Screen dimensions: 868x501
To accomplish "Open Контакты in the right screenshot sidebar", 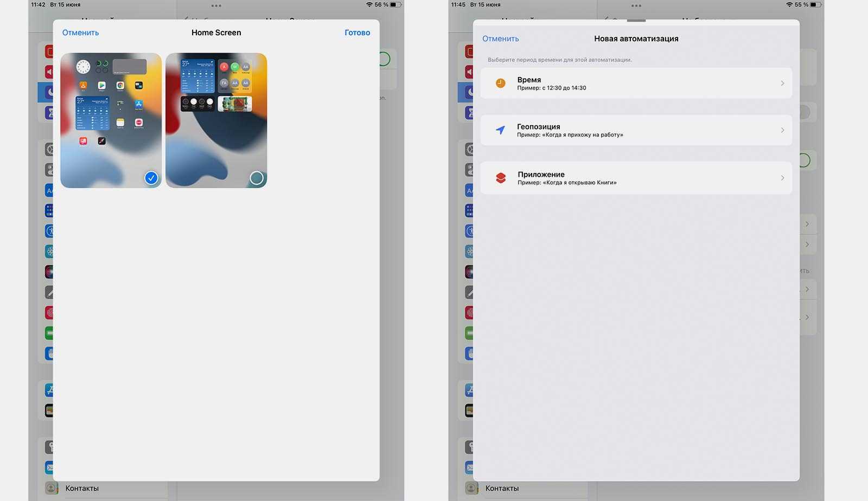I will tap(502, 488).
